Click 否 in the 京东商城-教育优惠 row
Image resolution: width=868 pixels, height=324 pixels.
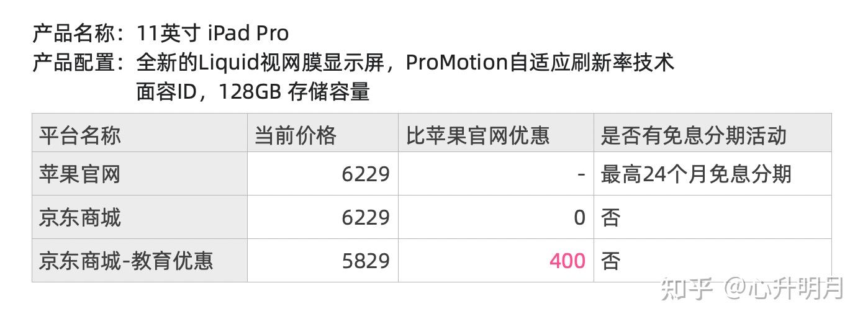[x=610, y=261]
